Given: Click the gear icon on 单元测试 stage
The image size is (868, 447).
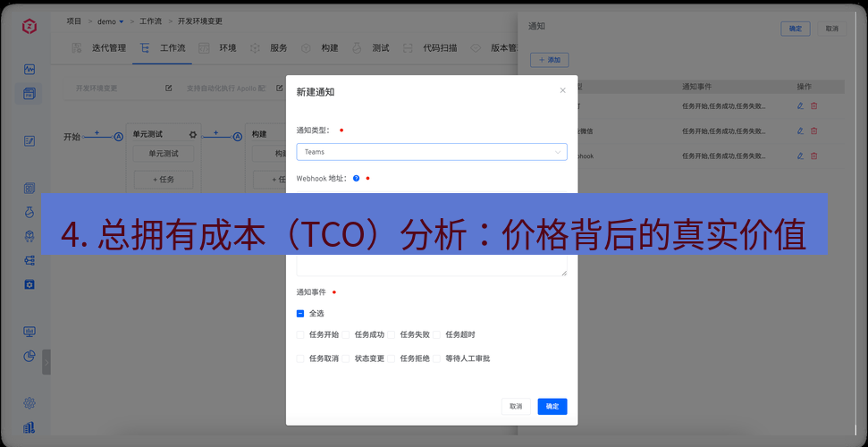Looking at the screenshot, I should coord(193,135).
